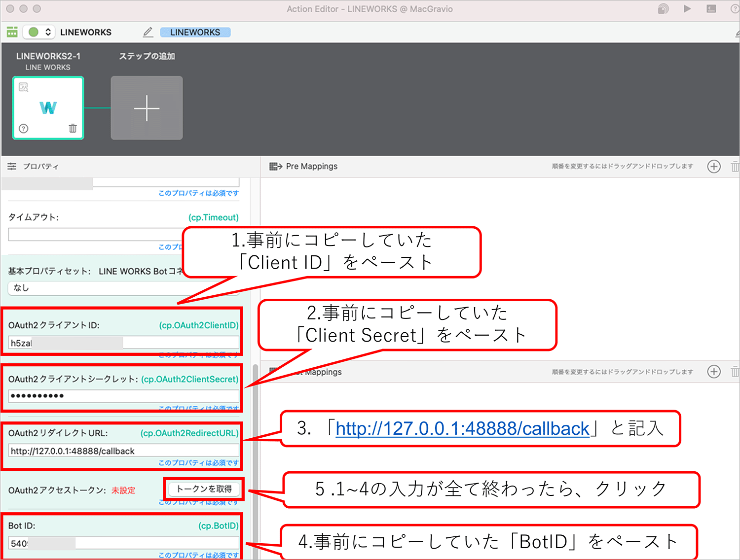Add a Post Mapping with plus icon
The width and height of the screenshot is (740, 560).
pyautogui.click(x=714, y=372)
